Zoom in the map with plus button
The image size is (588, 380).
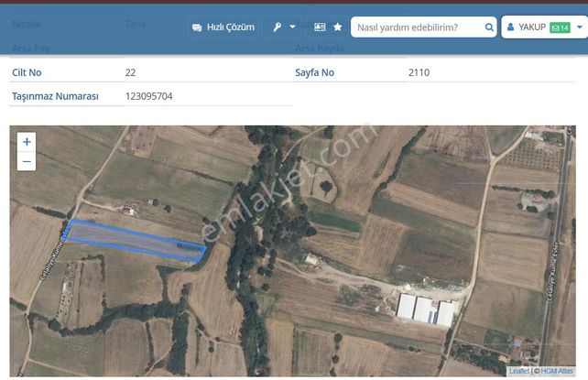point(27,142)
